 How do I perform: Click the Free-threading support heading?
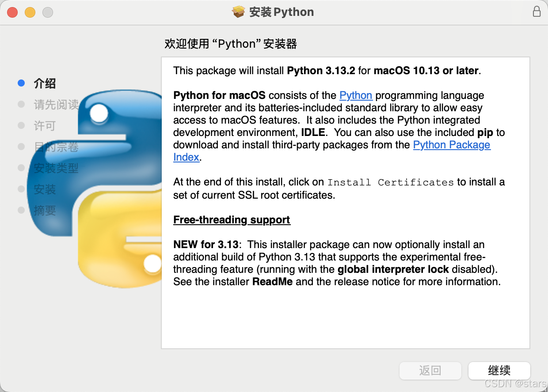(x=232, y=220)
